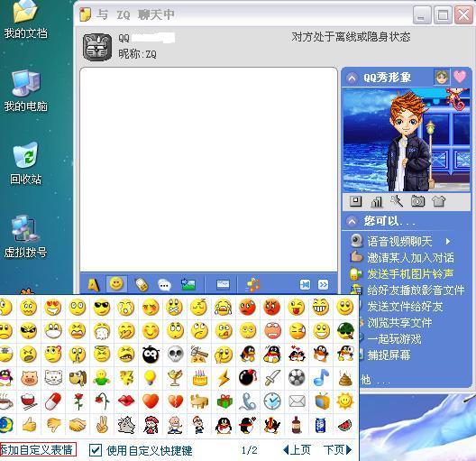Collapse the QQ秀形象 panel
The height and width of the screenshot is (461, 476).
[352, 78]
